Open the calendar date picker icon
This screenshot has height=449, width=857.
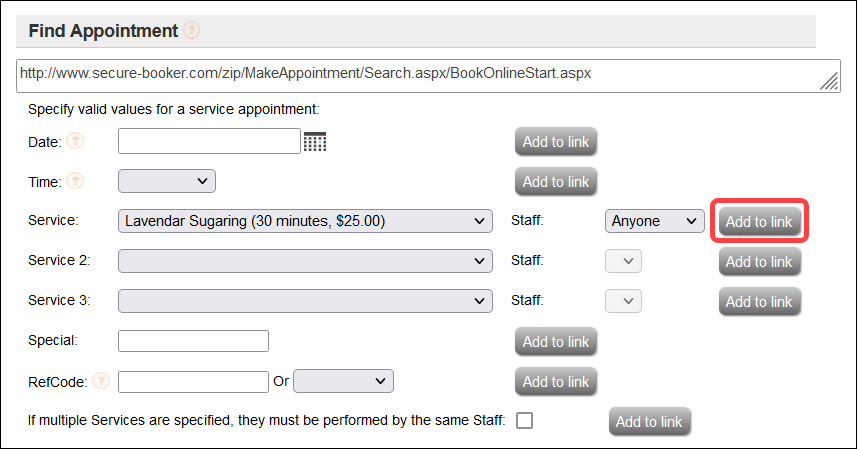click(x=315, y=141)
